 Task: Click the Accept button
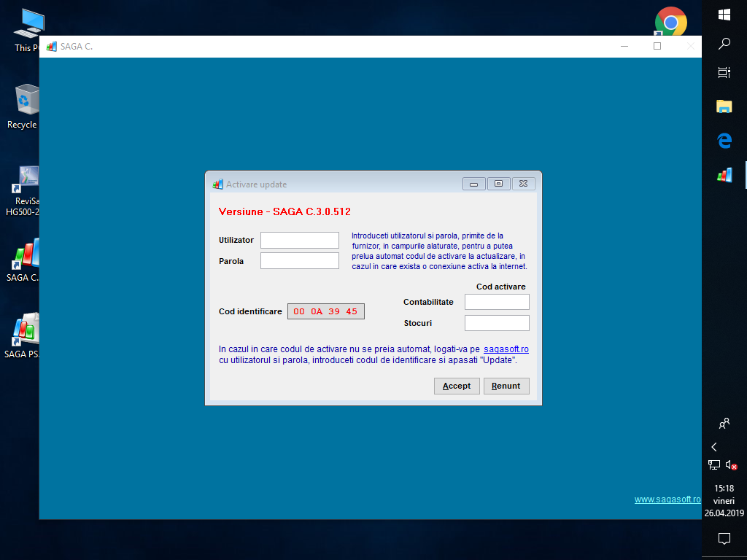click(457, 386)
